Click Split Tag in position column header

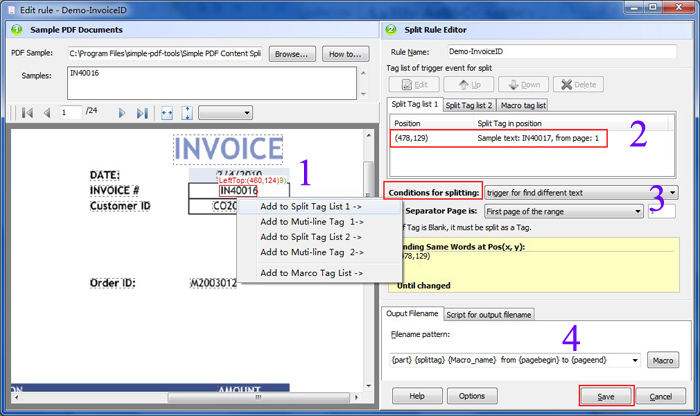pos(571,123)
